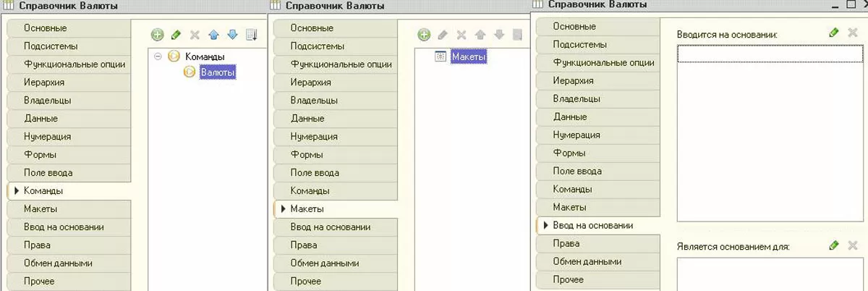868x291 pixels.
Task: Open Права tab in right window
Action: click(566, 243)
